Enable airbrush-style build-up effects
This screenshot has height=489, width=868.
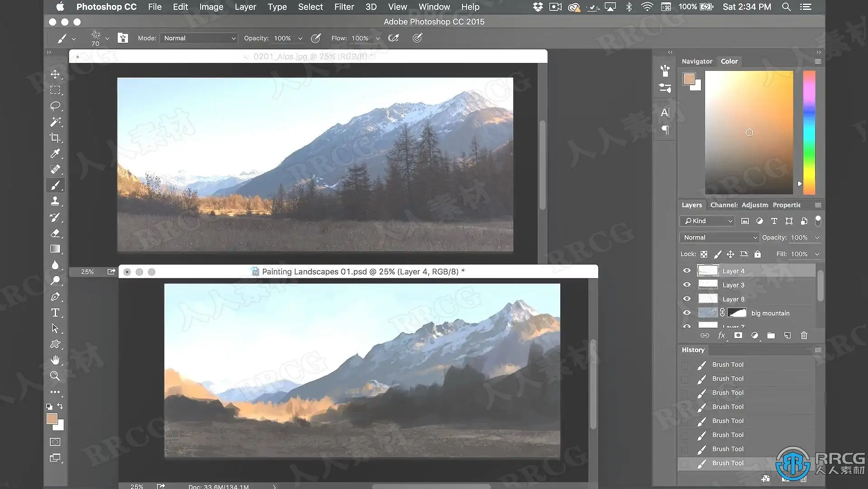click(x=394, y=38)
